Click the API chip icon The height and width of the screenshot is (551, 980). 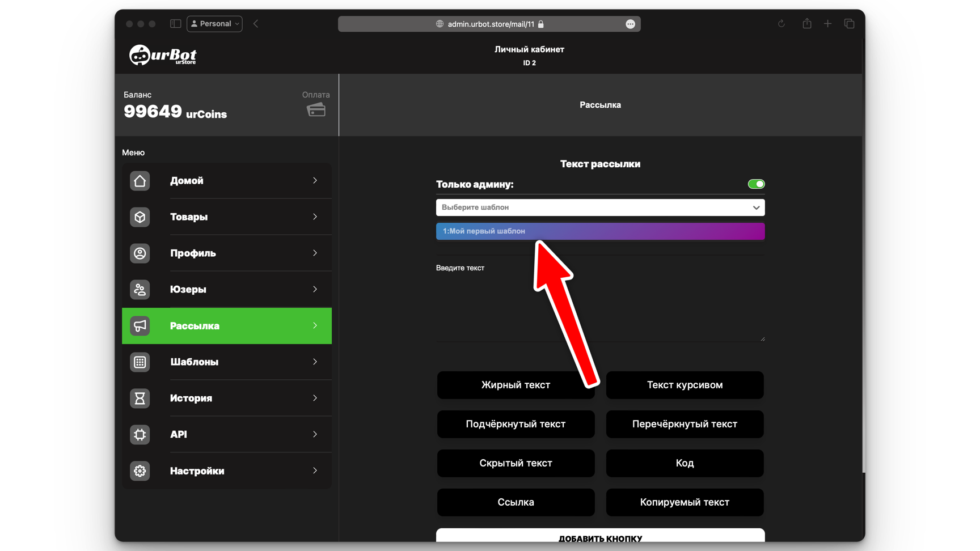point(140,435)
